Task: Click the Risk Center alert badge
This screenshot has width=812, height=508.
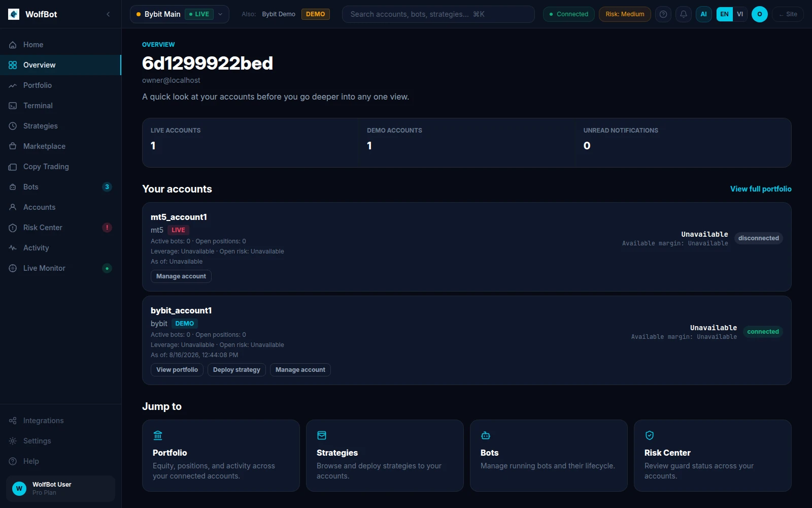Action: click(107, 228)
